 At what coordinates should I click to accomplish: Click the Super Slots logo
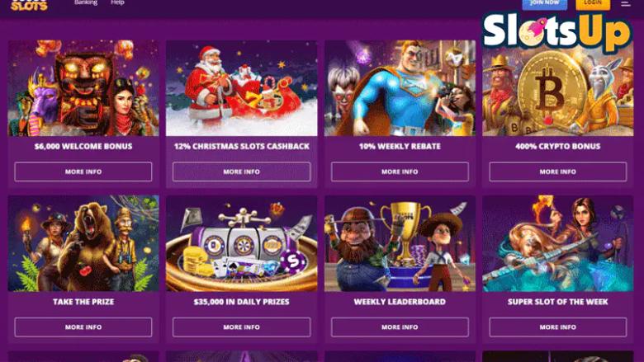click(29, 5)
